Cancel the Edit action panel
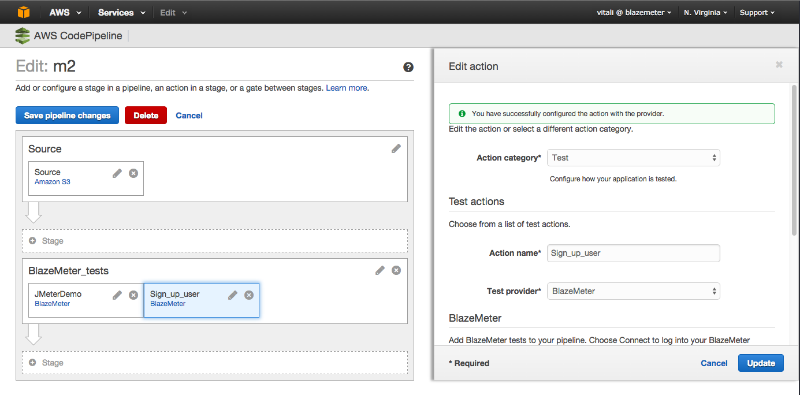This screenshot has height=395, width=800. pyautogui.click(x=714, y=363)
